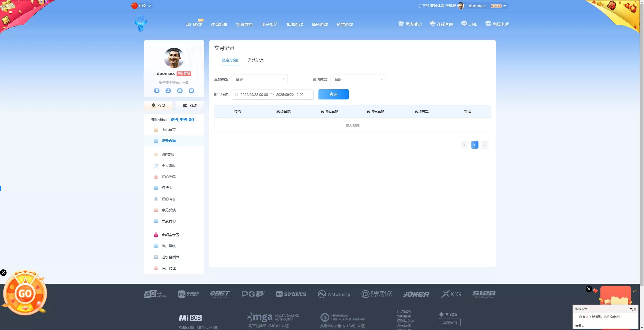
Task: Open the spinning GO lucky wheel
Action: [x=25, y=293]
